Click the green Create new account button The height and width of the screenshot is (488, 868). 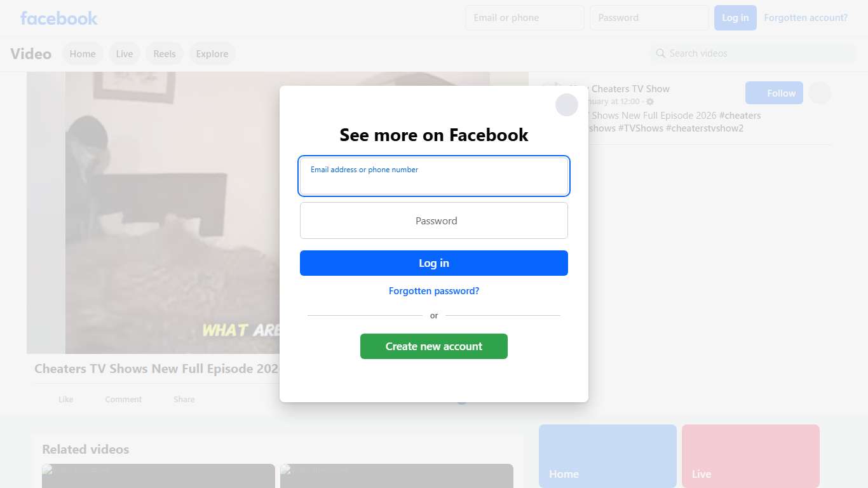[x=434, y=346]
